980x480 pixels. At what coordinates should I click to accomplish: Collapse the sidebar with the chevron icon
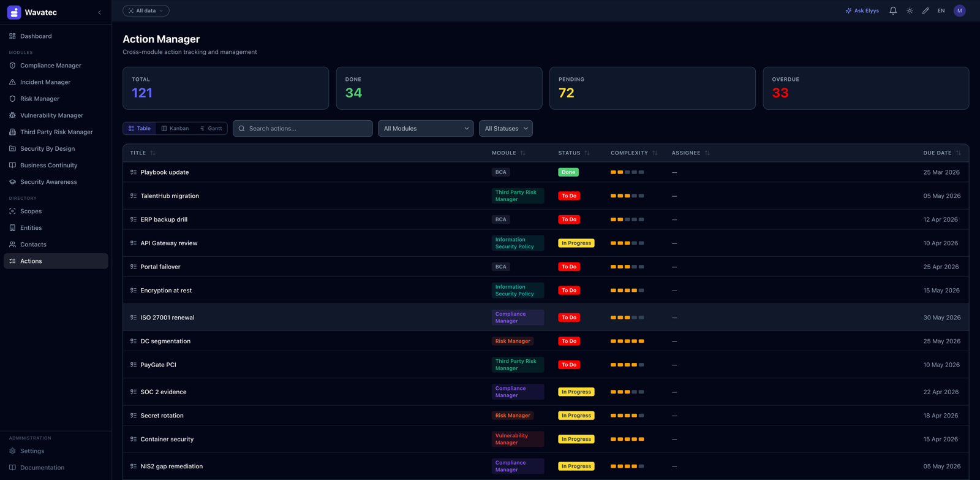(100, 12)
